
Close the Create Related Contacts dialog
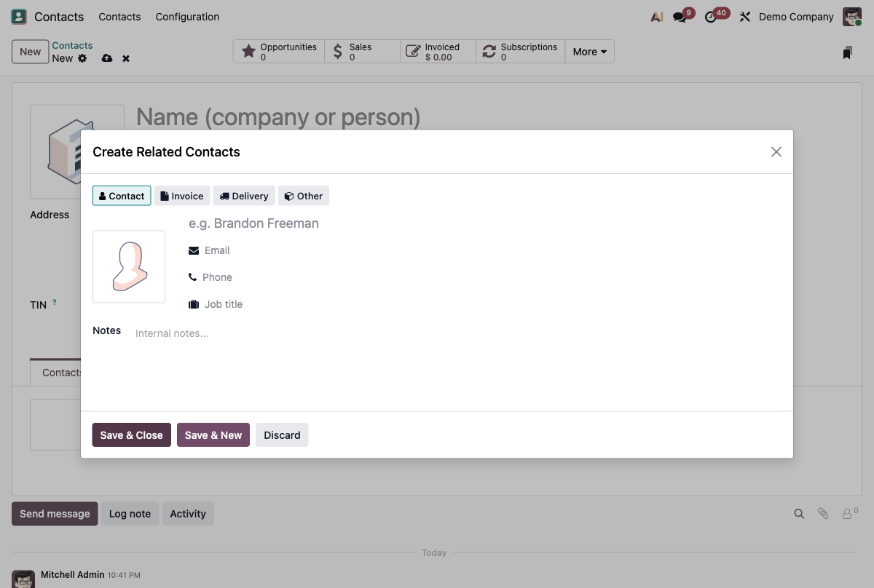[776, 151]
